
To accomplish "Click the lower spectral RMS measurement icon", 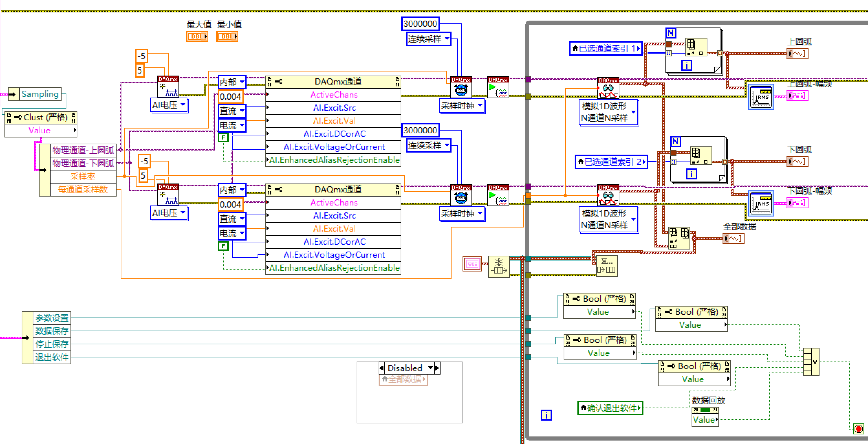I will point(761,203).
